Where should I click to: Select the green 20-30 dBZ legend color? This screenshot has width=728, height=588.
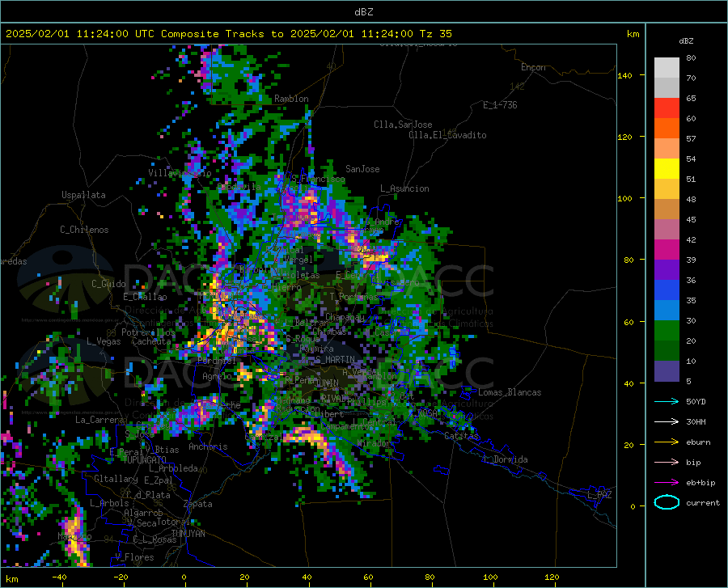[667, 331]
